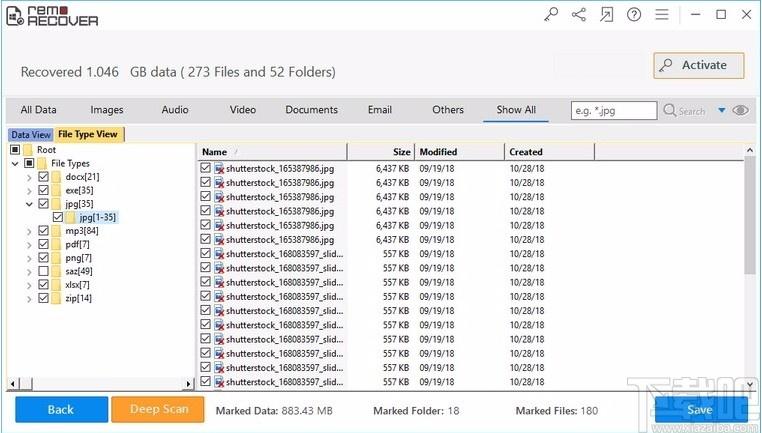This screenshot has height=433, width=762.
Task: Expand the xlsx[7] tree node
Action: pyautogui.click(x=29, y=286)
